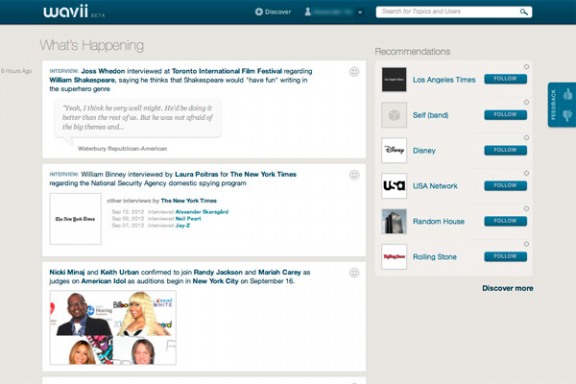The image size is (576, 384).
Task: Follow Self (band)
Action: click(x=505, y=115)
